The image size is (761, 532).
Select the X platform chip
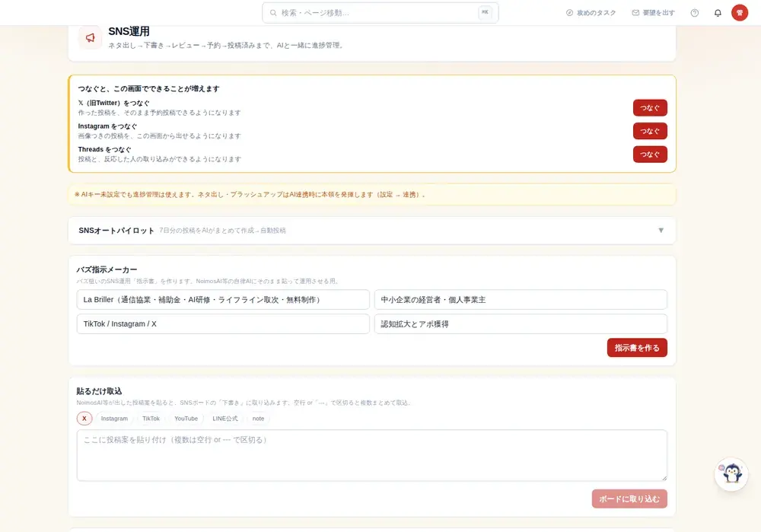click(84, 419)
